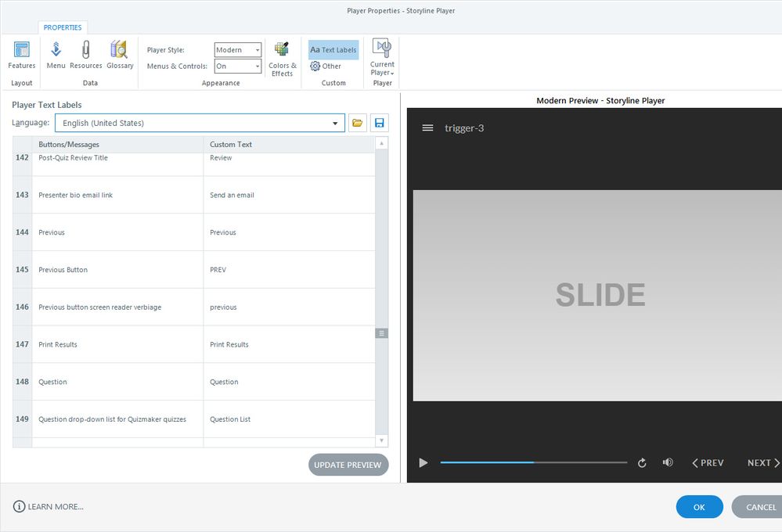This screenshot has width=782, height=532.
Task: Open the Features layout option
Action: 21,56
